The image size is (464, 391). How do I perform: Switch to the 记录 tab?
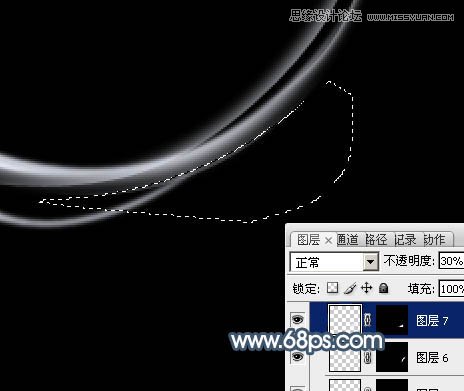point(405,240)
